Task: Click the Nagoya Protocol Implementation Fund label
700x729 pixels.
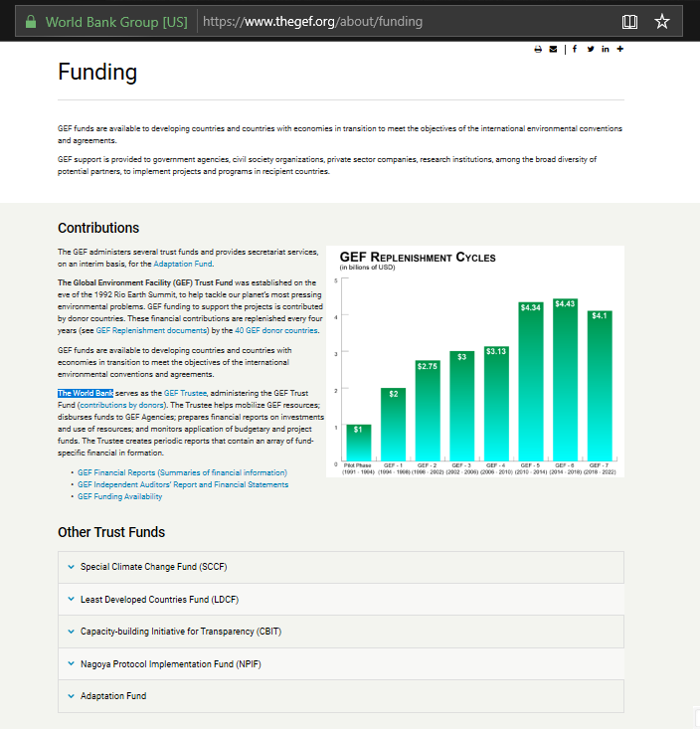Action: pos(171,664)
